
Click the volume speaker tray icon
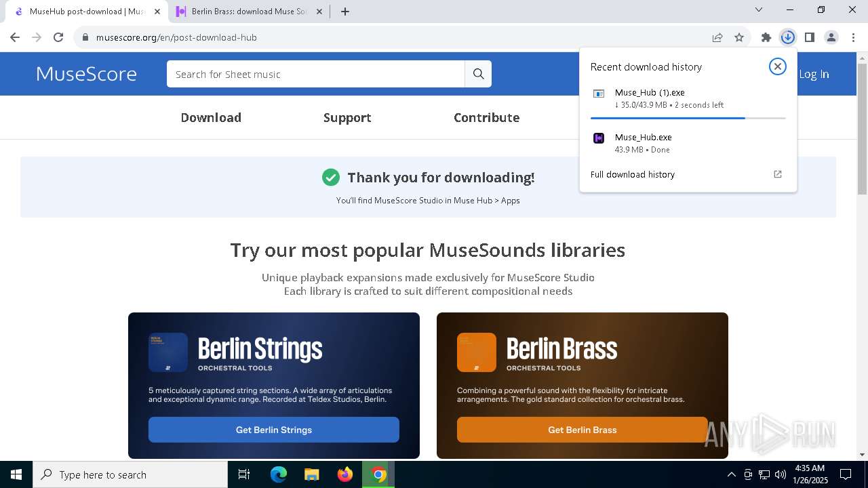coord(781,474)
